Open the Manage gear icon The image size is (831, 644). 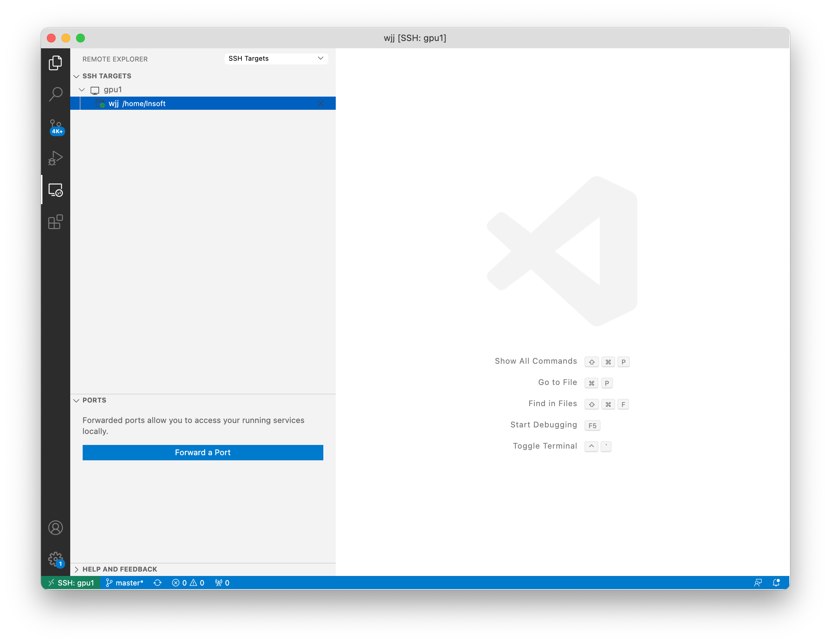55,559
